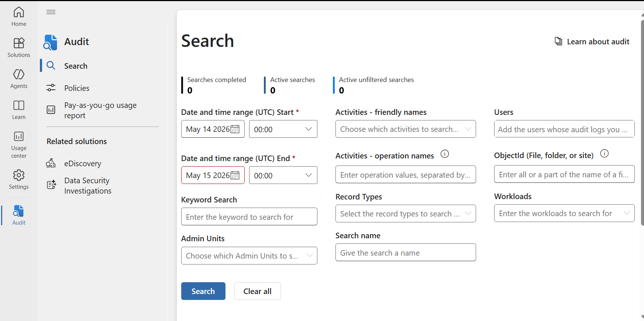Open the end date calendar picker icon
The width and height of the screenshot is (644, 321).
click(x=235, y=175)
